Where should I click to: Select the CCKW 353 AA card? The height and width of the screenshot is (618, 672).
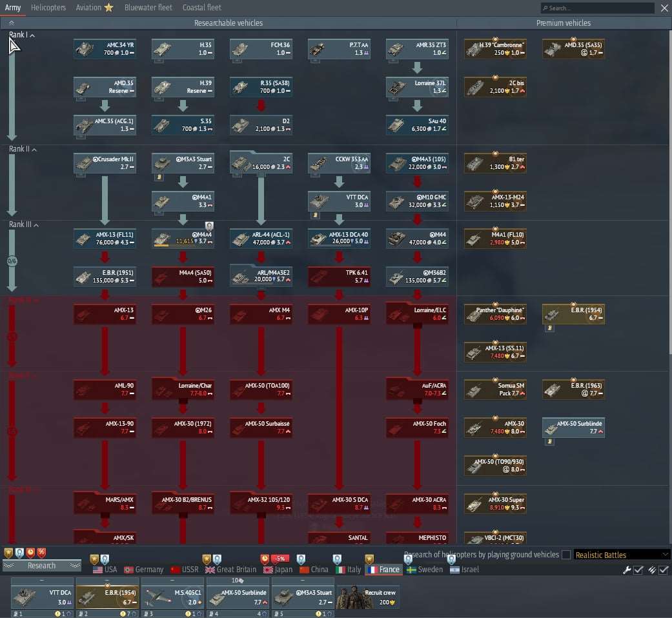pyautogui.click(x=339, y=163)
